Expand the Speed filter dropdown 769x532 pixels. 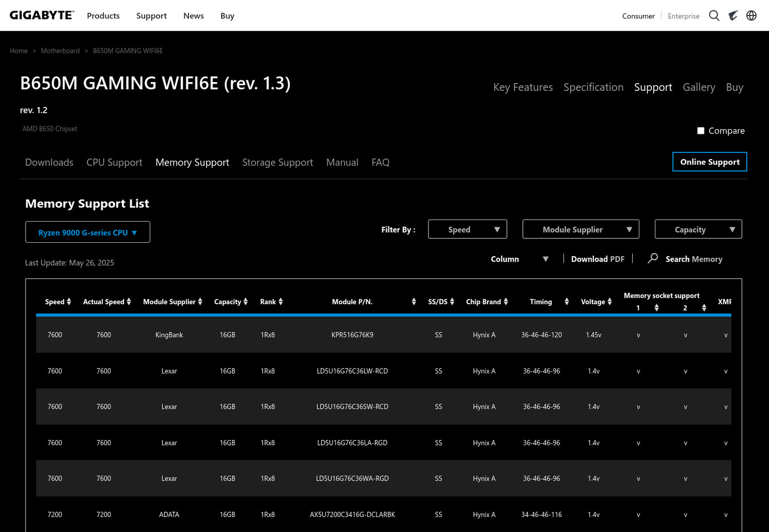pyautogui.click(x=468, y=229)
